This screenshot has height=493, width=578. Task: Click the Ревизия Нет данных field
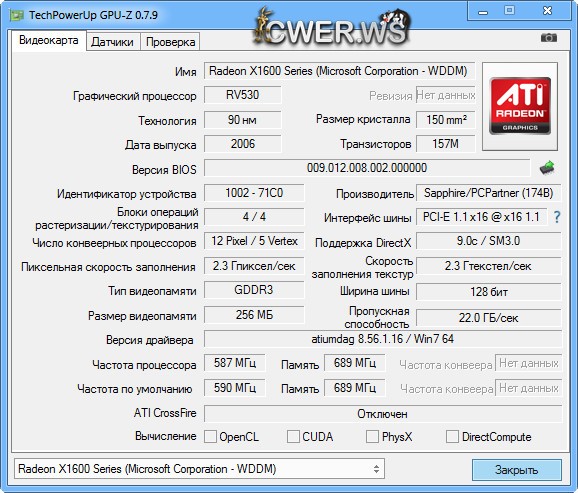[x=446, y=95]
